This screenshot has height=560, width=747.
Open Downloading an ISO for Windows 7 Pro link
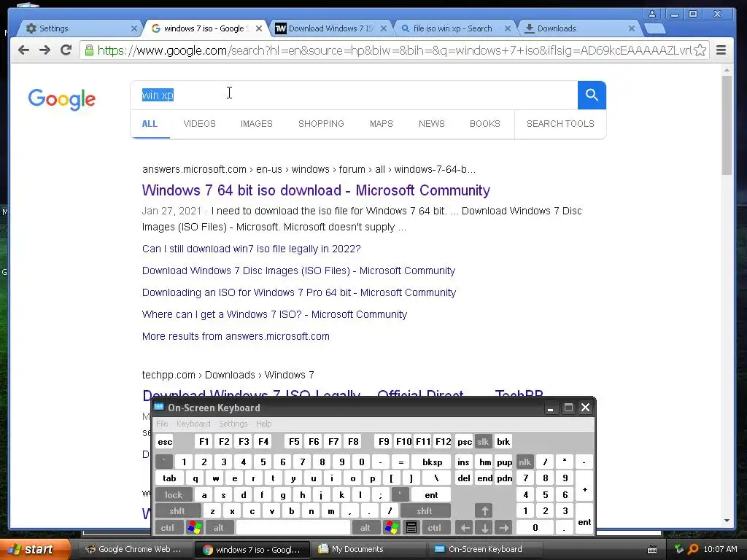tap(299, 292)
